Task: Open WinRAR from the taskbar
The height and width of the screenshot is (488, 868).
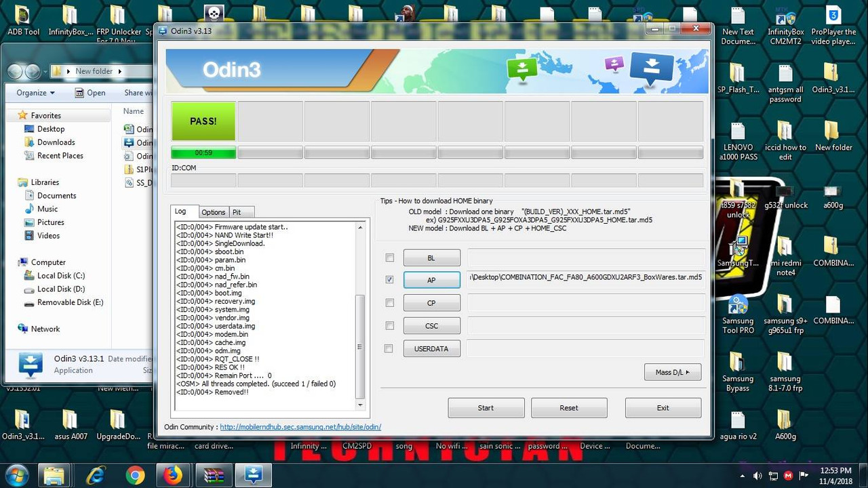Action: click(x=214, y=474)
